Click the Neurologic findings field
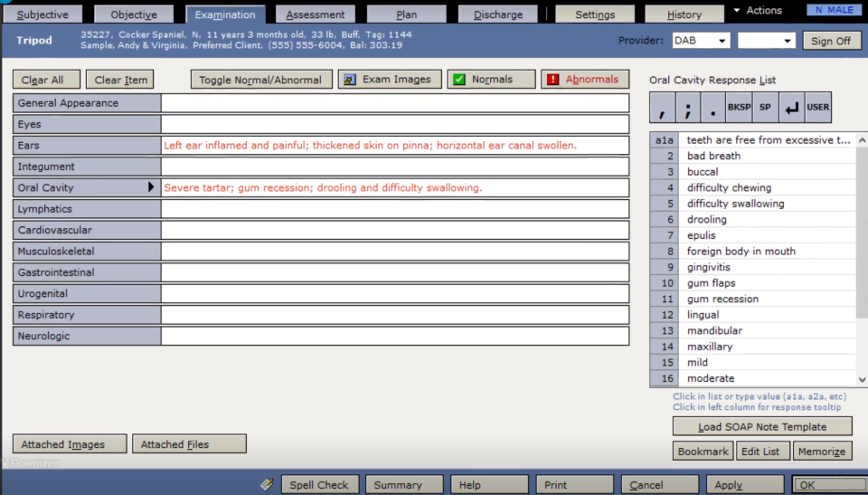 coord(395,336)
